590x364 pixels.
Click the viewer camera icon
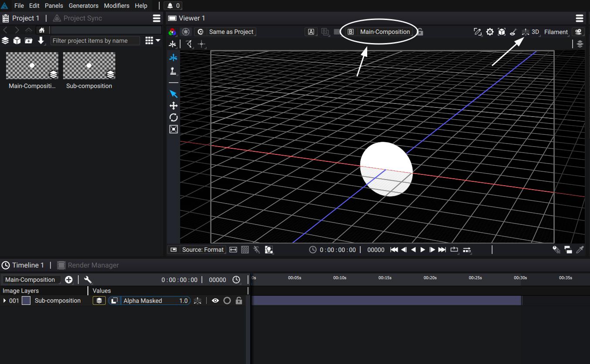click(x=578, y=32)
